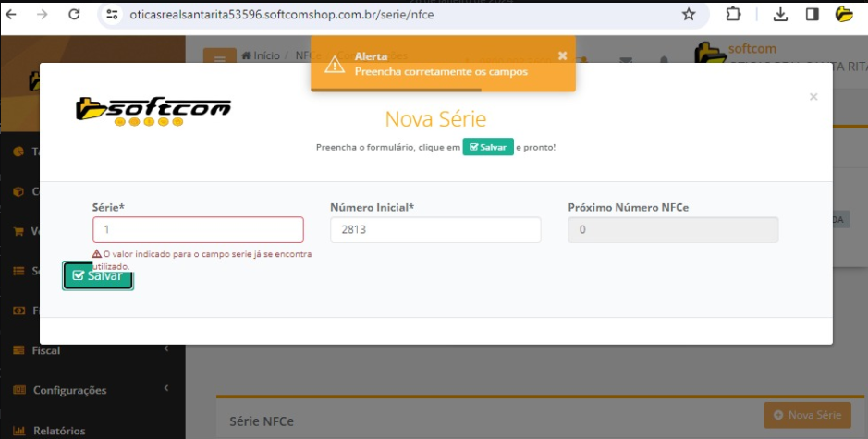Expand the Fiscal sidebar menu

tap(46, 350)
